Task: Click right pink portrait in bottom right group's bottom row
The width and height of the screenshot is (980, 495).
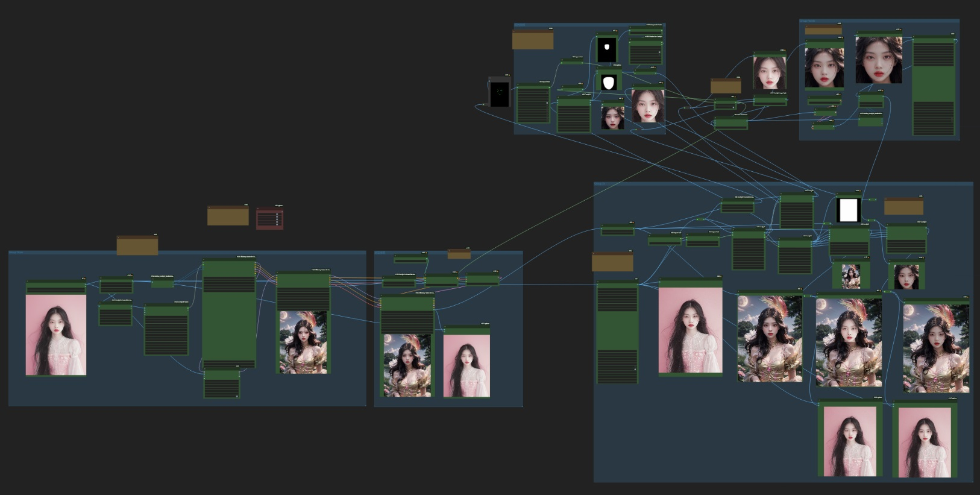Action: pyautogui.click(x=925, y=442)
